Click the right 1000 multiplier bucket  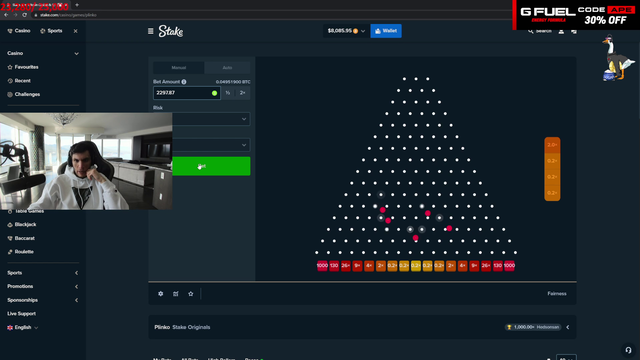tap(509, 266)
